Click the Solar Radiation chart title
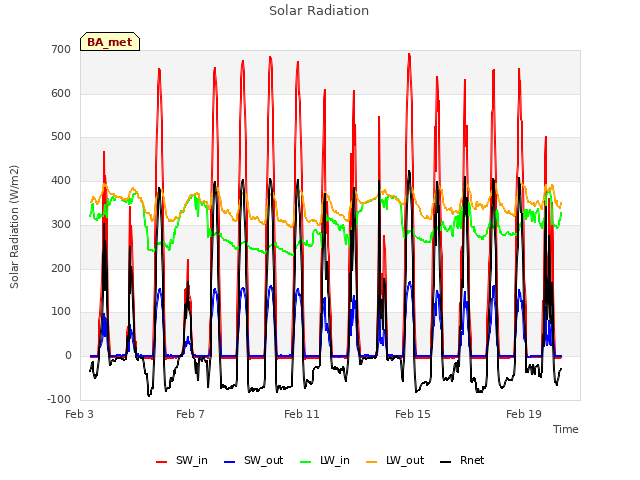This screenshot has height=480, width=640. tap(319, 11)
